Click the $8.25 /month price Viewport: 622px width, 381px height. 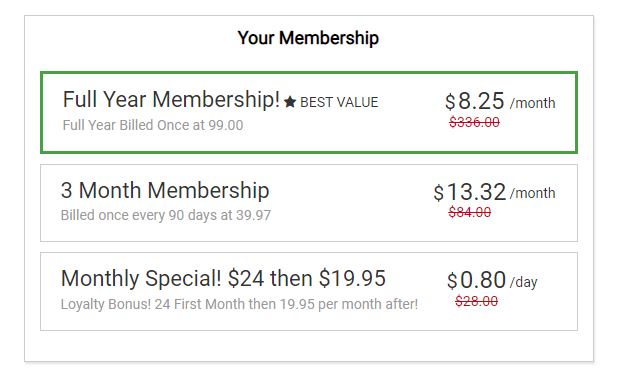[x=500, y=101]
